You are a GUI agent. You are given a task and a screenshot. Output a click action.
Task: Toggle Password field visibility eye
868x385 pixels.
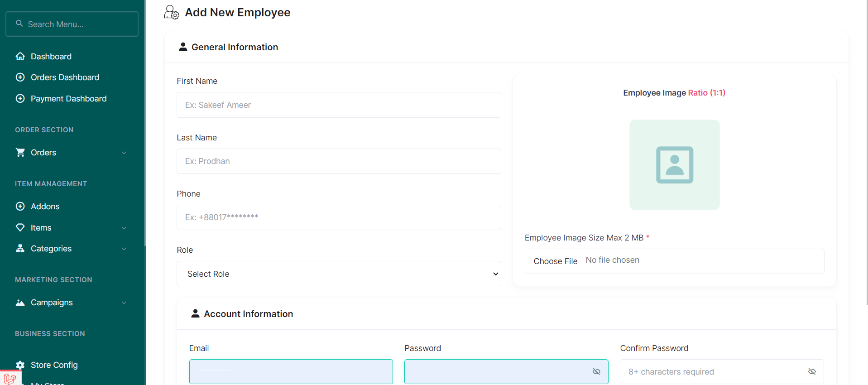(596, 372)
